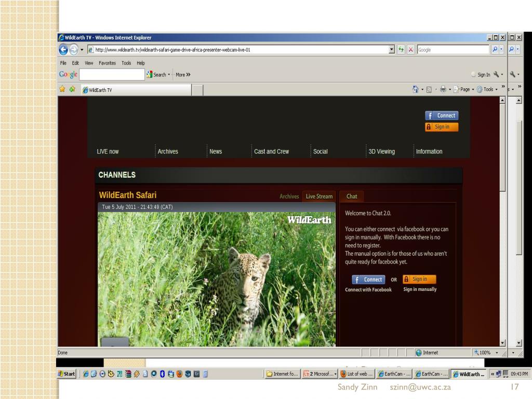Open the Tools menu in menu bar
The height and width of the screenshot is (399, 532).
tap(126, 63)
